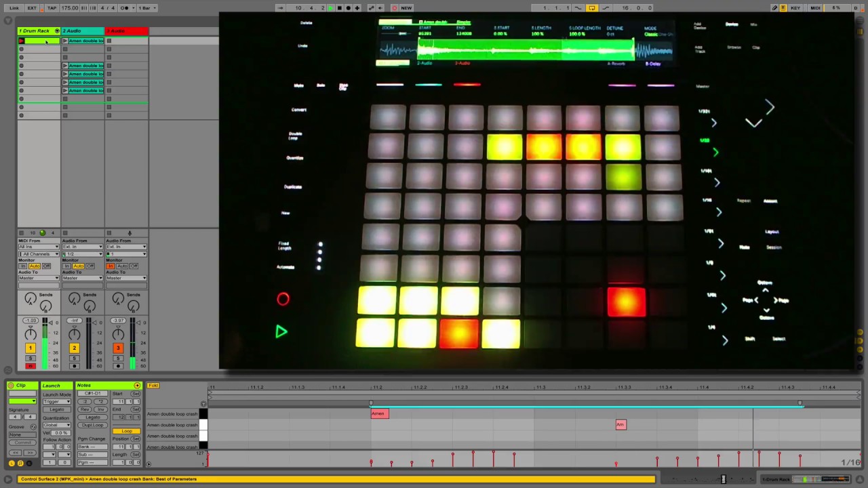
Task: Toggle the arrangement Loop switch
Action: tap(592, 8)
